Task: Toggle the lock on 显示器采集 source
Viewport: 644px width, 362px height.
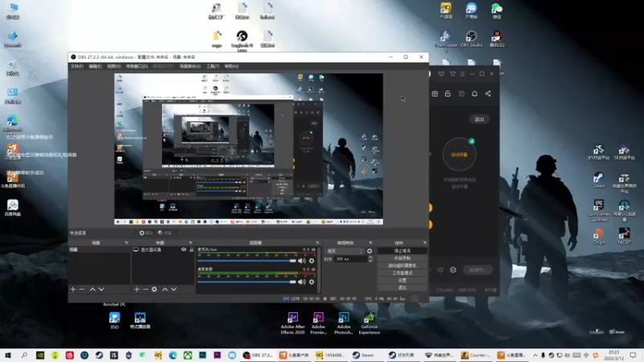Action: click(192, 249)
